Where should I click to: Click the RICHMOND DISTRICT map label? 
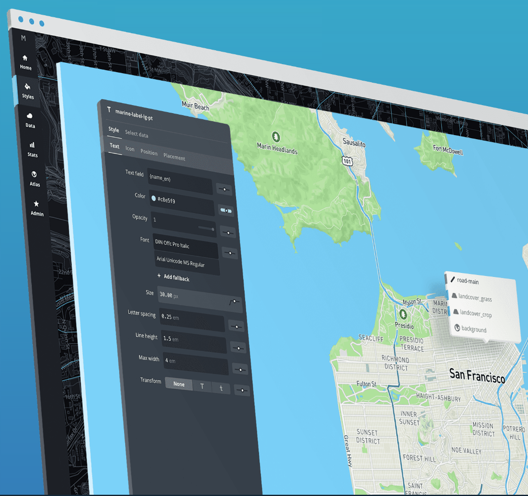coord(396,362)
